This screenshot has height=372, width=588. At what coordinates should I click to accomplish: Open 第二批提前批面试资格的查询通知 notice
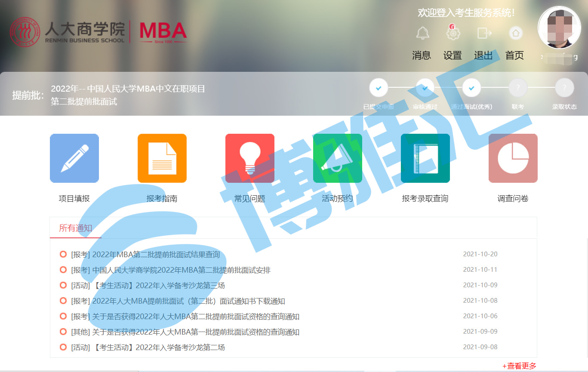pyautogui.click(x=185, y=317)
